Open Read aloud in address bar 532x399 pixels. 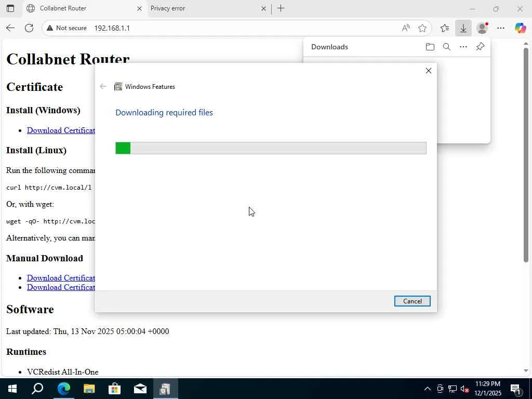click(406, 28)
